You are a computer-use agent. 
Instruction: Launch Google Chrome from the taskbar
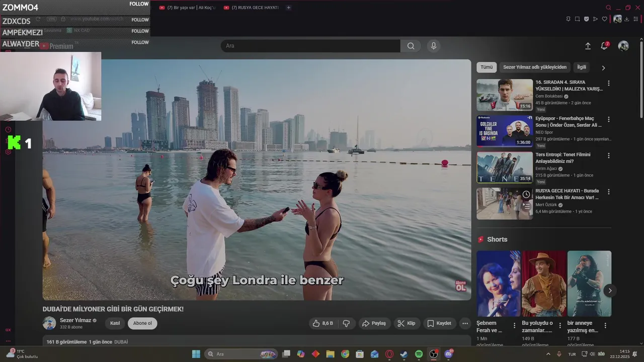point(345,354)
